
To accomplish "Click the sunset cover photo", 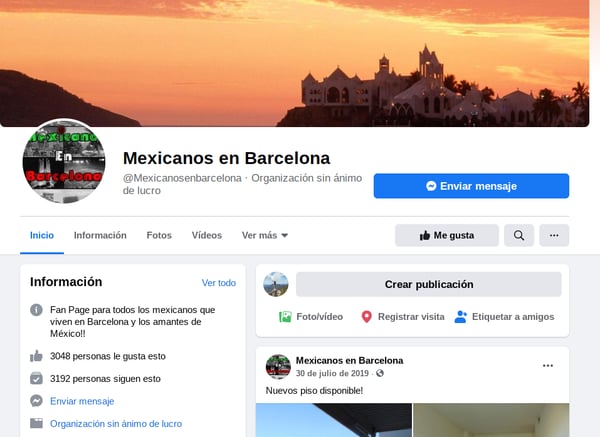I will click(295, 63).
